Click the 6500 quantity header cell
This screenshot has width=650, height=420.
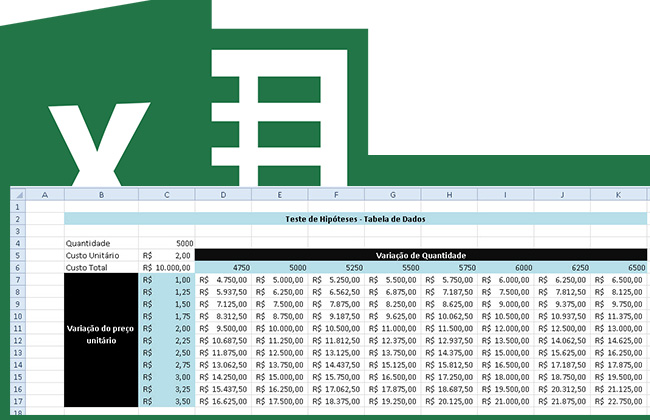618,267
